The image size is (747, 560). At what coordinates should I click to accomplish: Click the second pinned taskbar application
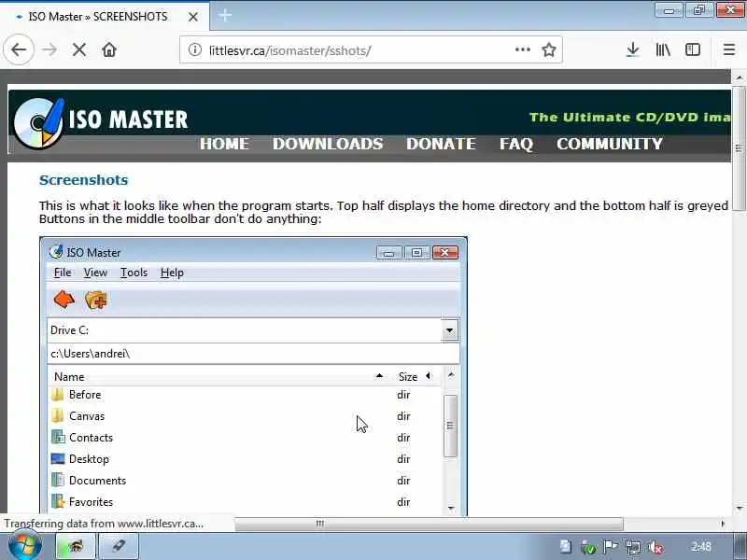[119, 546]
